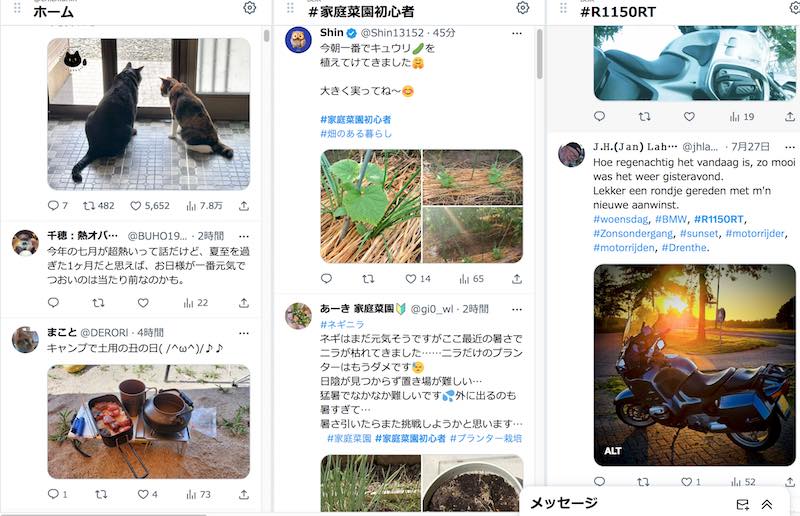The width and height of the screenshot is (800, 516).
Task: Grab the drag handle of #R1150RT column
Action: [563, 8]
